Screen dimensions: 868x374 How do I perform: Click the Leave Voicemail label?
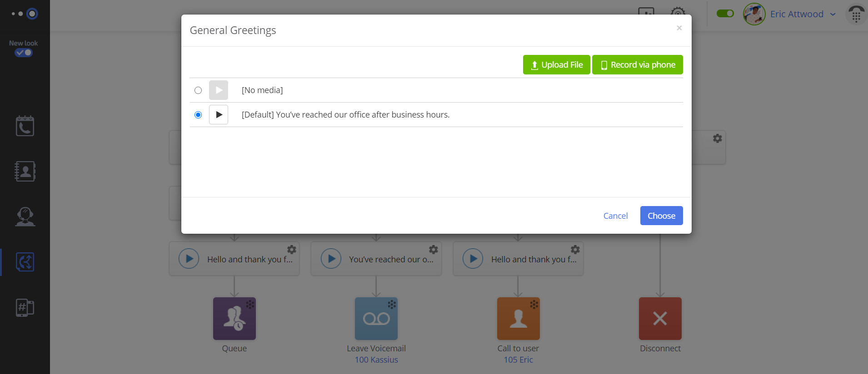click(x=376, y=349)
